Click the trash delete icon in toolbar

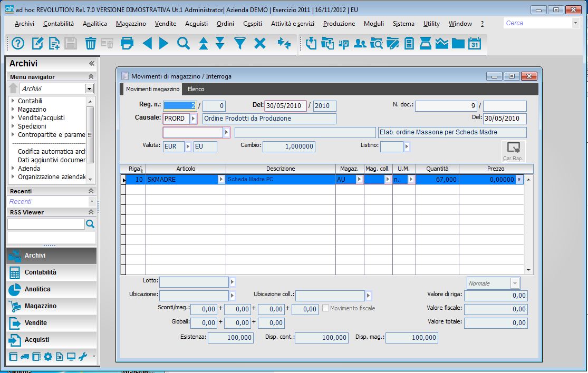click(91, 44)
